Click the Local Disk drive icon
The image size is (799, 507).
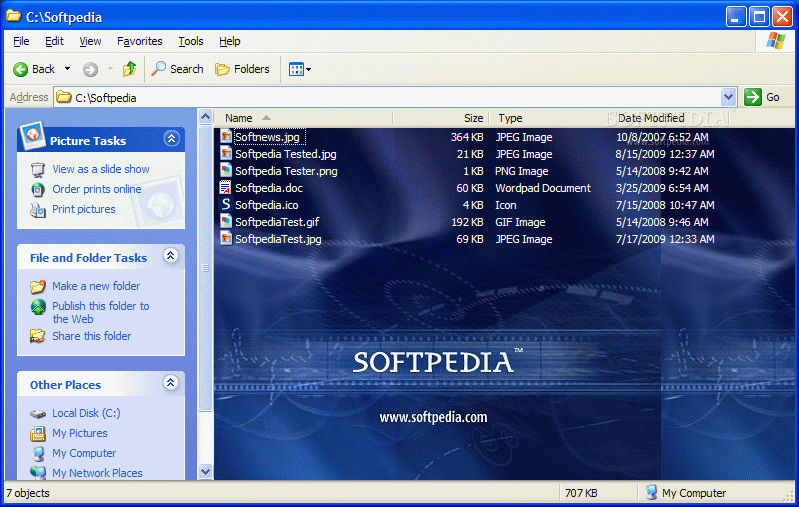pyautogui.click(x=38, y=414)
